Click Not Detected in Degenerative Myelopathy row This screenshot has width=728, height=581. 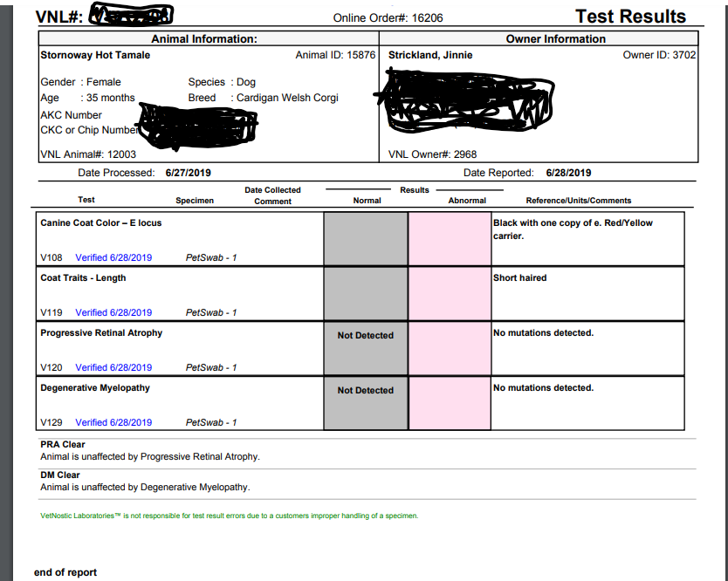click(365, 390)
